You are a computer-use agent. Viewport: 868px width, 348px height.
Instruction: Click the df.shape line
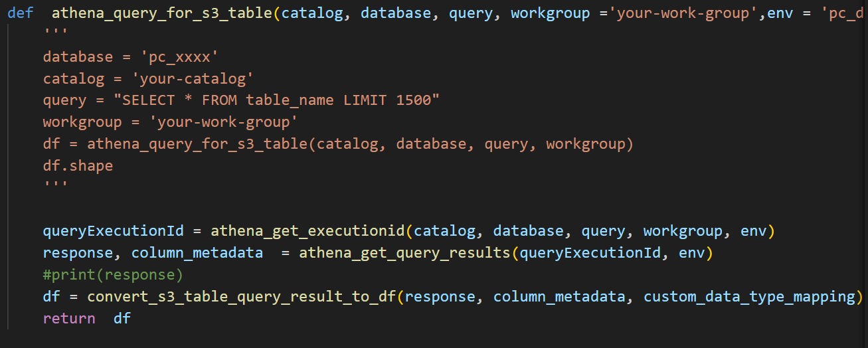(78, 166)
